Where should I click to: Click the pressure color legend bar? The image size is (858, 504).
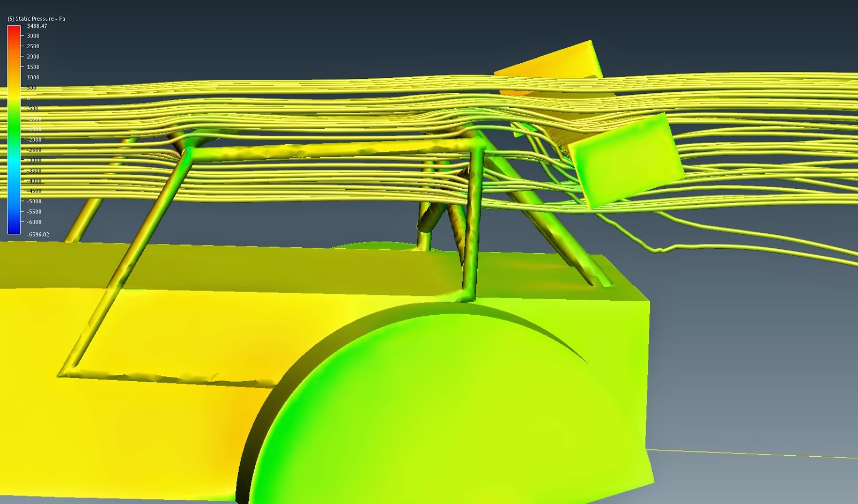coord(14,130)
